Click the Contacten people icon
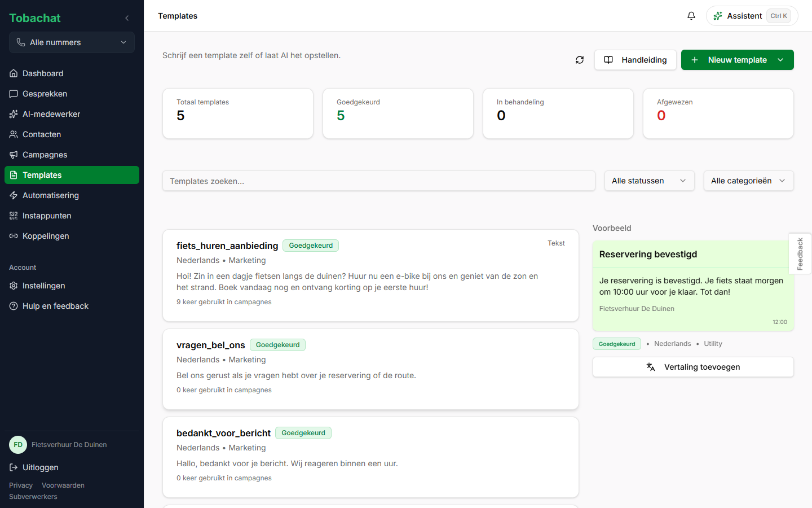The width and height of the screenshot is (812, 508). coord(14,134)
